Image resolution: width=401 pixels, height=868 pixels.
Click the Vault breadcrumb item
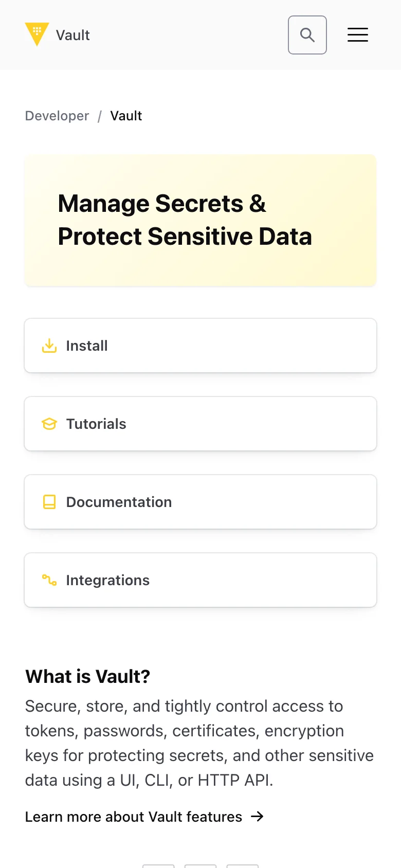tap(126, 116)
